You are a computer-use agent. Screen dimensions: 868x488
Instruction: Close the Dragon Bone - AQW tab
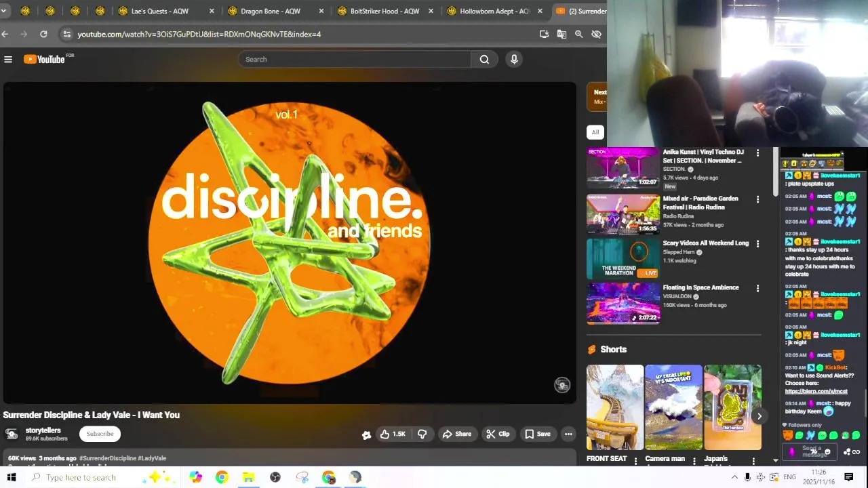click(x=321, y=11)
